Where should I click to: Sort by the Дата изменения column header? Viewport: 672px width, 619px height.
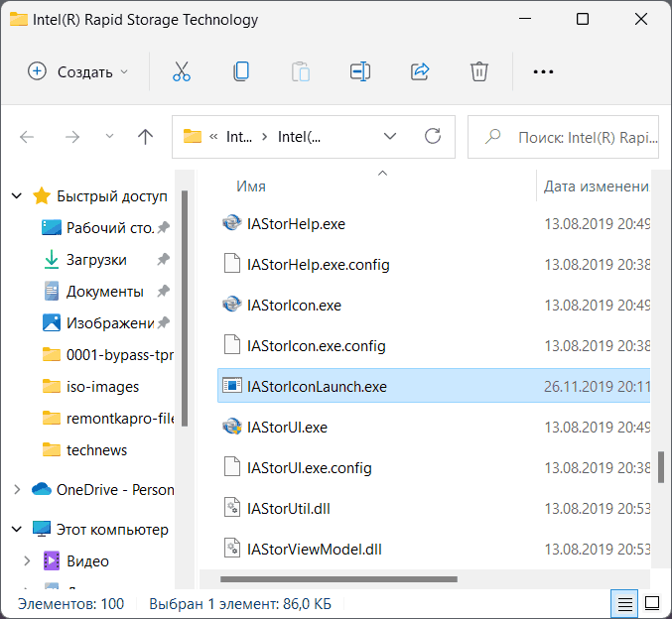(597, 186)
